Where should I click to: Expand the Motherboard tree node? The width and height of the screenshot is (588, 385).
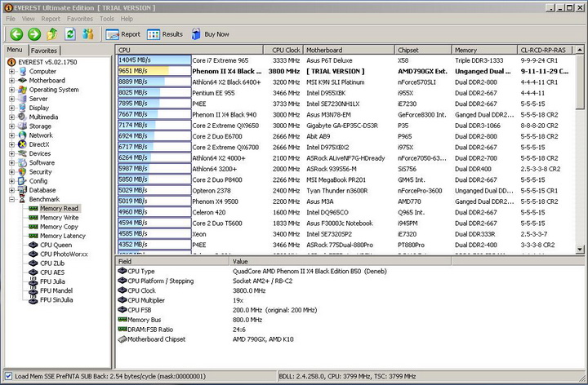(11, 81)
